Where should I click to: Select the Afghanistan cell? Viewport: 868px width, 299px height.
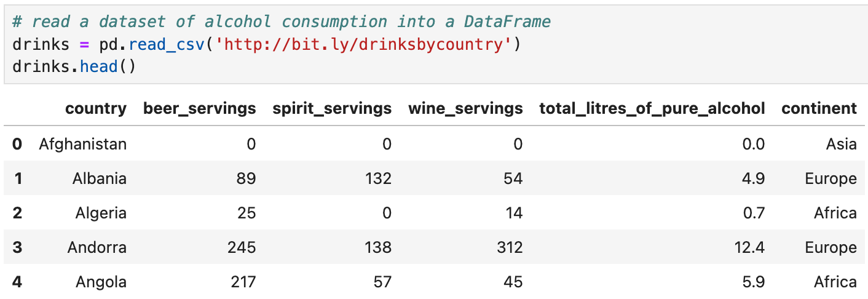[82, 145]
